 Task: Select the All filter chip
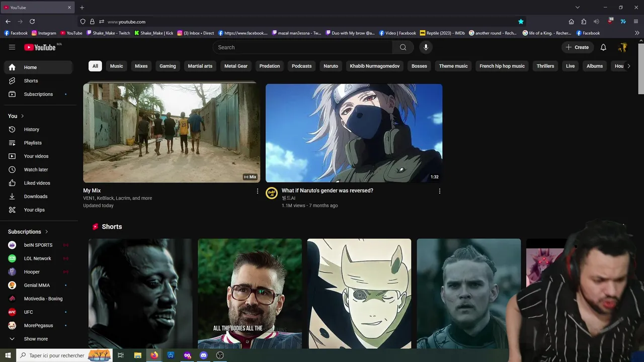click(x=95, y=66)
